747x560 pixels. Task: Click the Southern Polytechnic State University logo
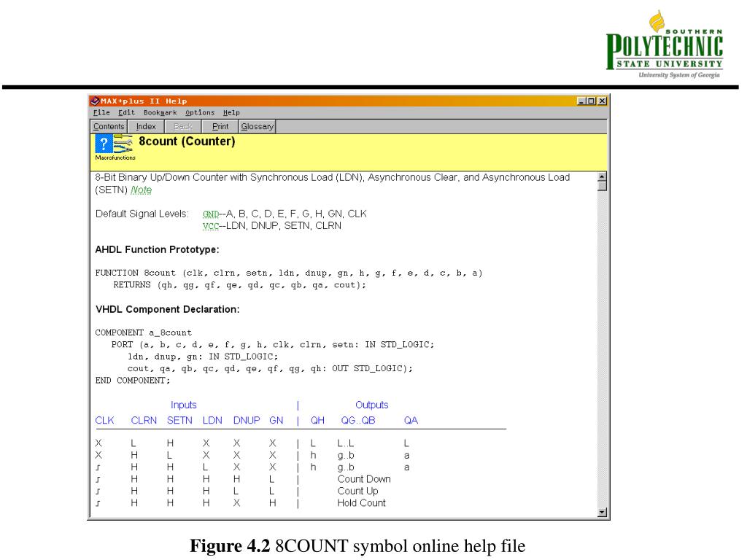(x=665, y=44)
